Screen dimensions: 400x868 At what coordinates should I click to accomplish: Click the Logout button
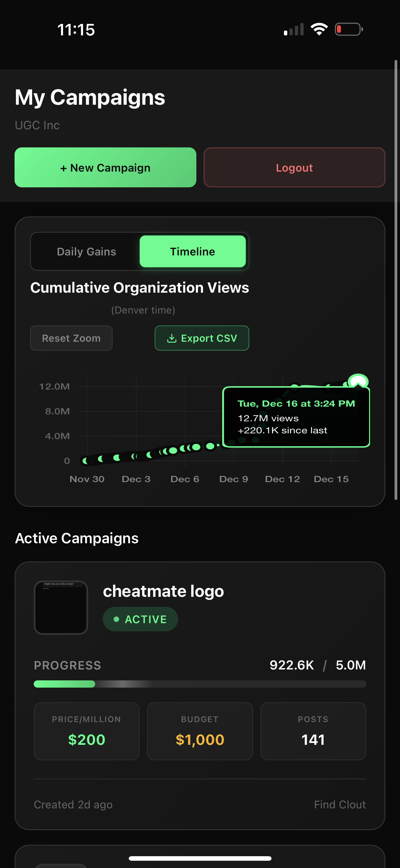[x=294, y=167]
